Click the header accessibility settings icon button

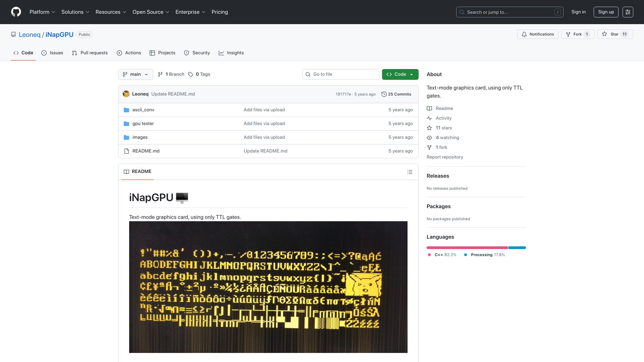point(628,12)
